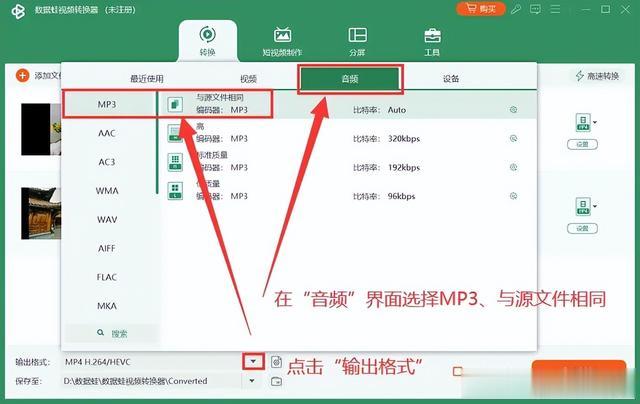Expand the 保存至 path dropdown arrow
640x404 pixels.
coord(252,381)
